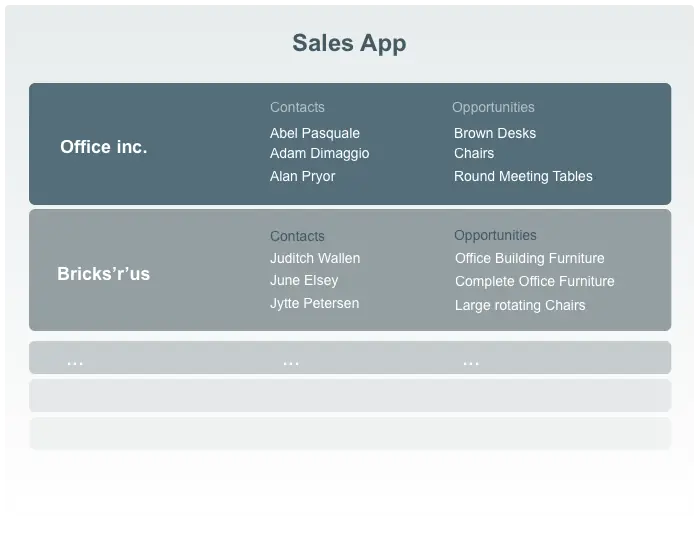Select contact Juditch Wallen
The height and width of the screenshot is (535, 700).
(x=315, y=258)
